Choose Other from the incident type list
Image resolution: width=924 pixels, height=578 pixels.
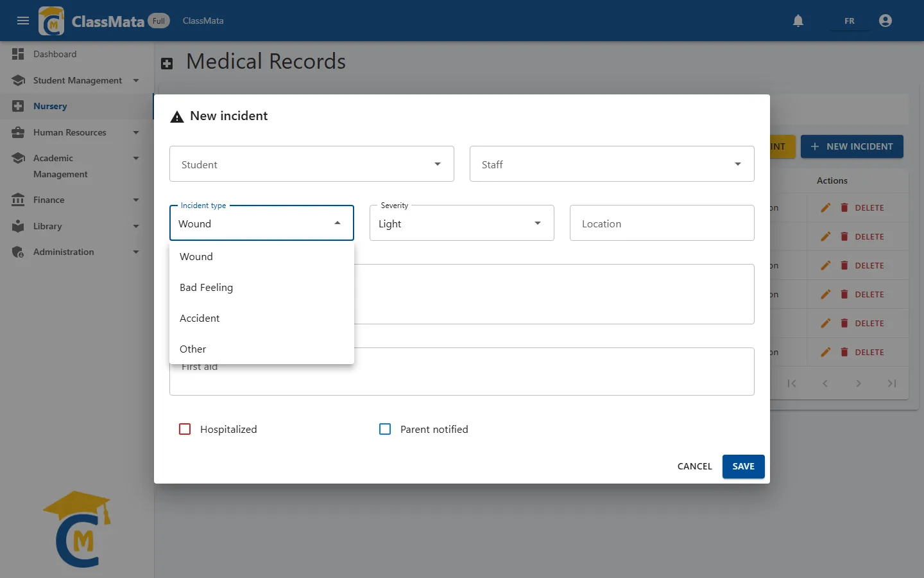262,349
